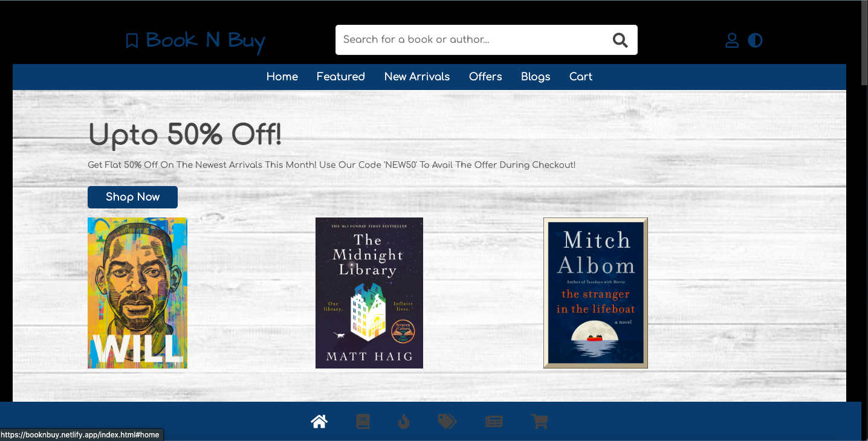Viewport: 868px width, 441px height.
Task: Open The Stranger in the Lifeboat cover
Action: click(x=595, y=293)
